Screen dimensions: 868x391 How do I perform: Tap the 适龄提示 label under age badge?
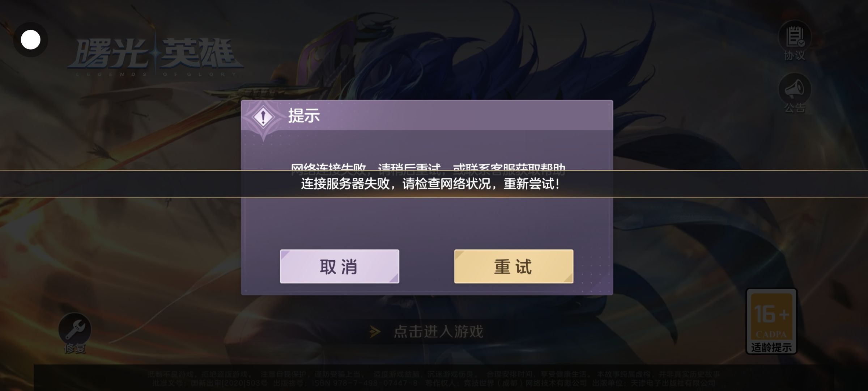pyautogui.click(x=771, y=348)
